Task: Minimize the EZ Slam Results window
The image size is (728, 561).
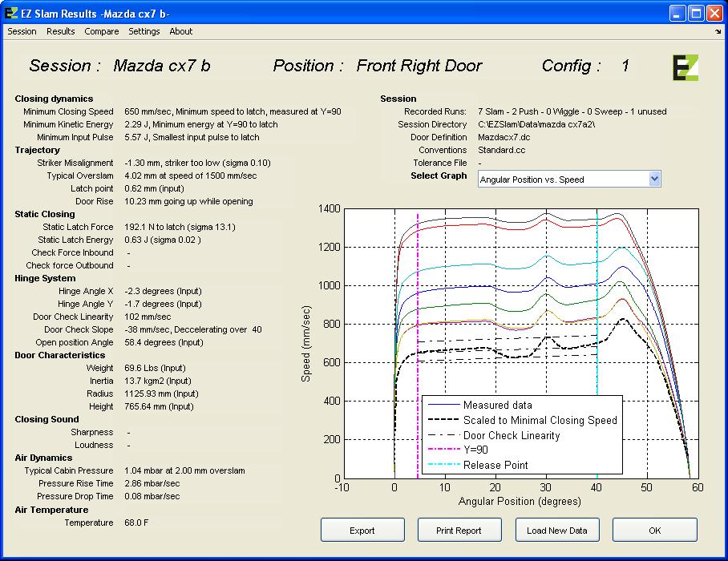Action: point(677,14)
